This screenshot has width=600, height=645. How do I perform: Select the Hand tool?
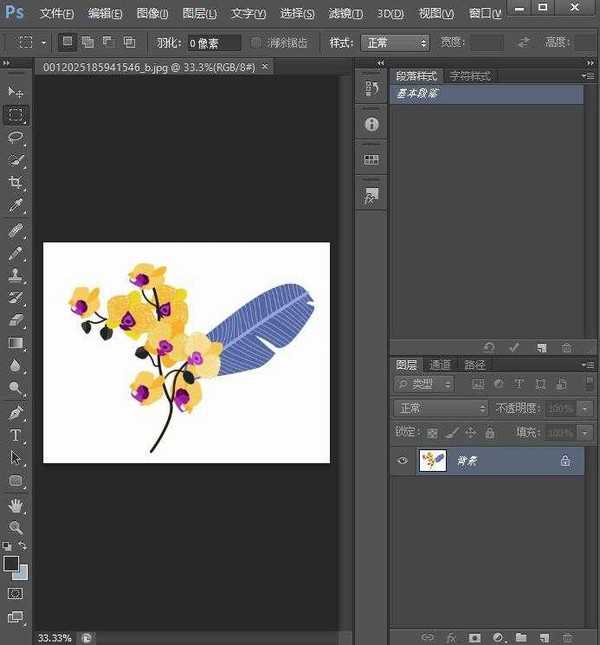click(x=16, y=505)
